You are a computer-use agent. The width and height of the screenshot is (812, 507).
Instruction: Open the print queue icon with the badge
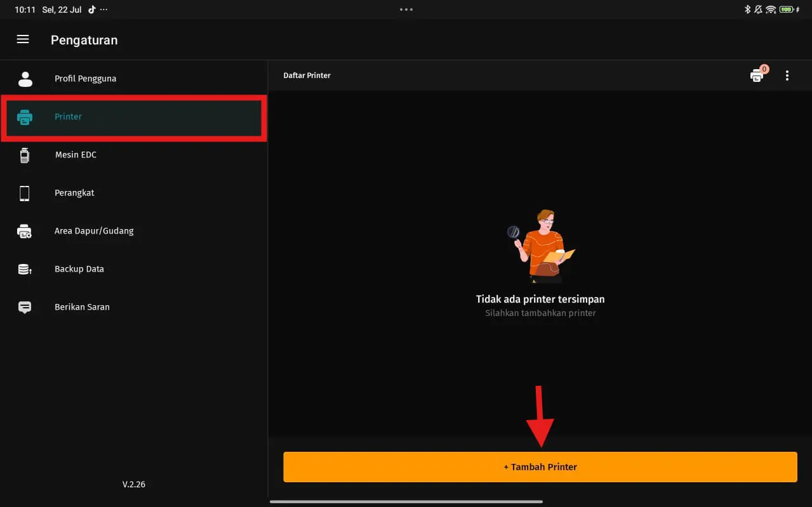click(757, 76)
